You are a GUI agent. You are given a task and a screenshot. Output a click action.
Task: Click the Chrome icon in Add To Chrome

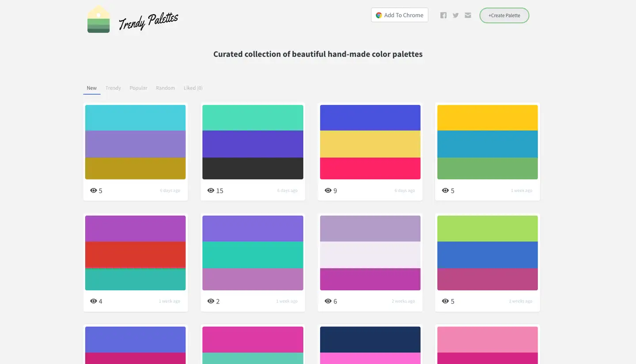(x=379, y=15)
